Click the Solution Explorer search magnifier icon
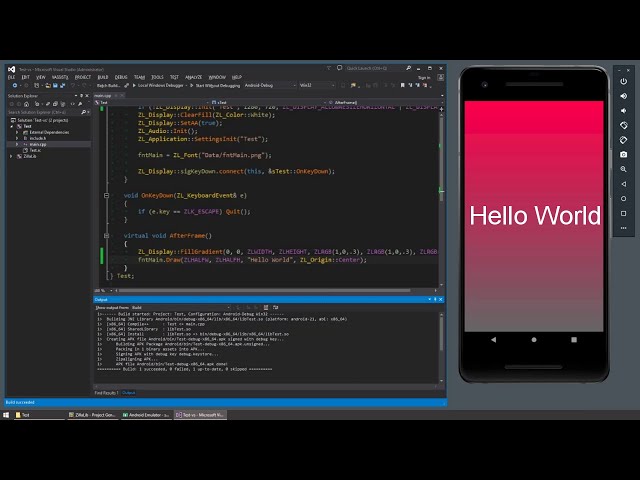Screen dimensions: 640x480 click(83, 112)
